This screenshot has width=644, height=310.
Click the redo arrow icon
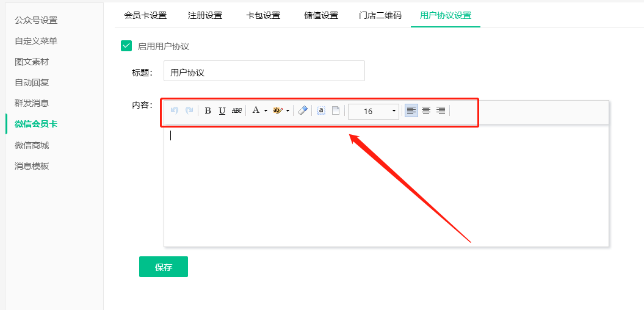pyautogui.click(x=189, y=110)
